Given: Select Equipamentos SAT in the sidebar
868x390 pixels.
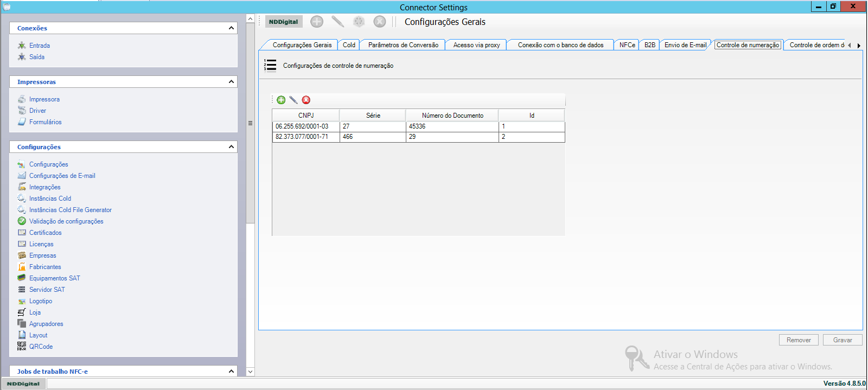Looking at the screenshot, I should coord(54,278).
